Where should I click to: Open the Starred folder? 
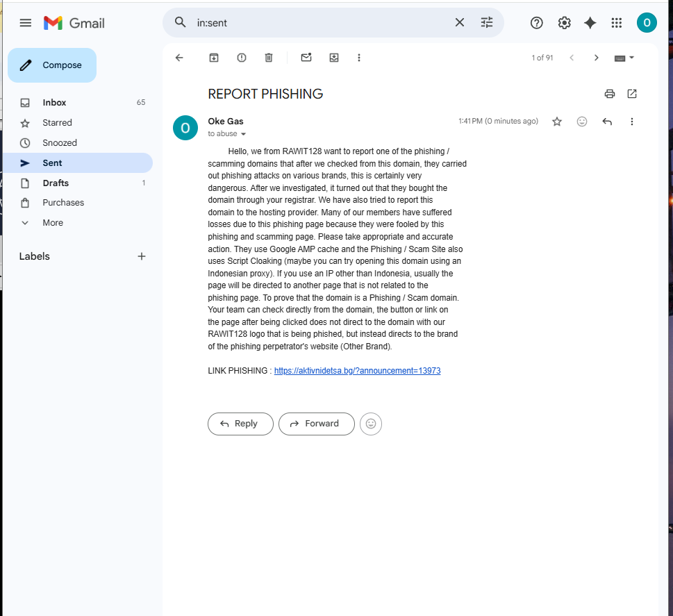click(x=78, y=123)
